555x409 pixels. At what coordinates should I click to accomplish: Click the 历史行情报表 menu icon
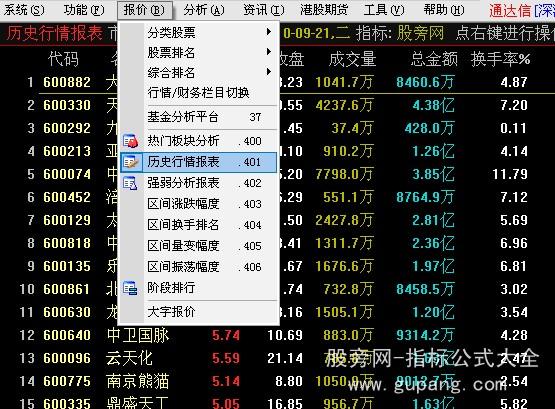tap(130, 162)
